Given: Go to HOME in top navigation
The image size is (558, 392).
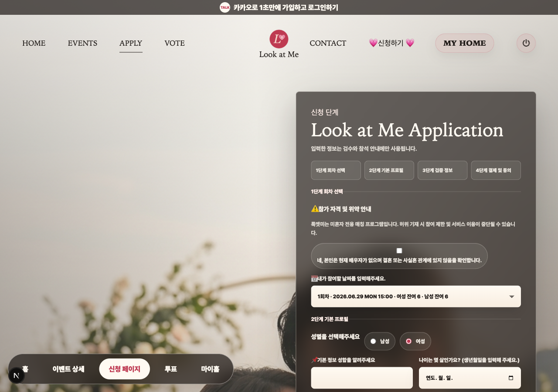Looking at the screenshot, I should point(34,43).
